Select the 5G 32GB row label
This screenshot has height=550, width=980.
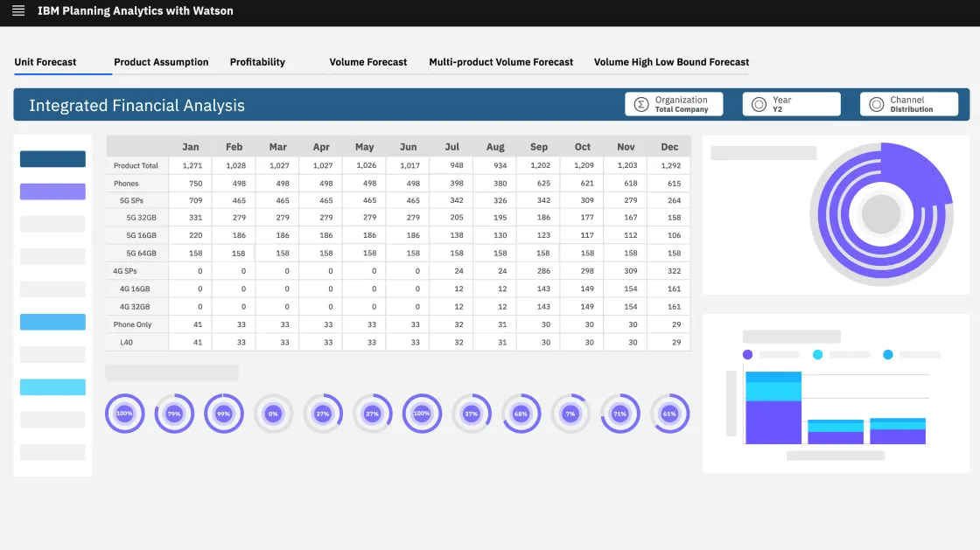pos(141,217)
